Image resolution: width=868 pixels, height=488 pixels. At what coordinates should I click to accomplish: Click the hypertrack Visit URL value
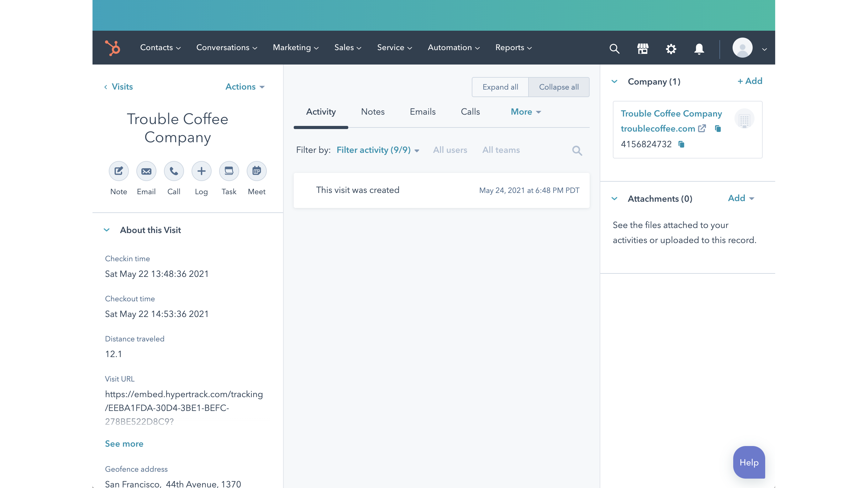(184, 408)
